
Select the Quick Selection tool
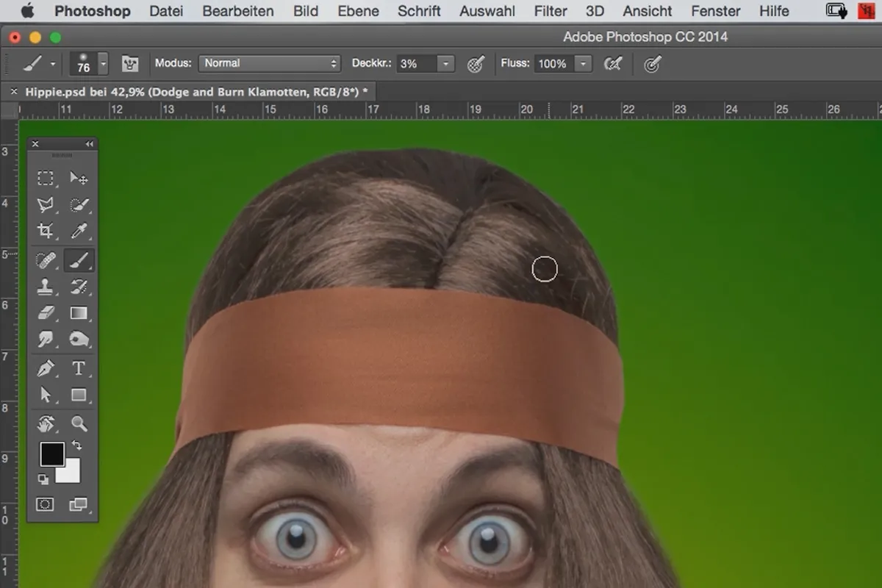(79, 205)
